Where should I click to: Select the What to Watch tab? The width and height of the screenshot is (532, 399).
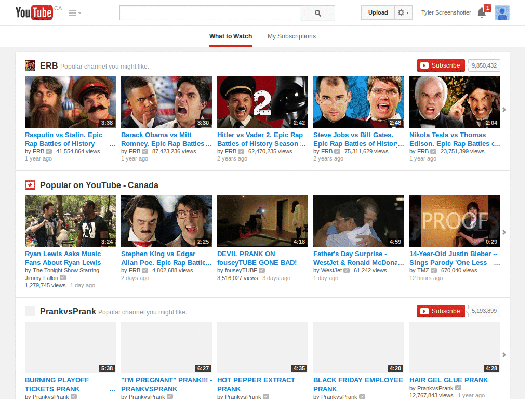click(230, 36)
